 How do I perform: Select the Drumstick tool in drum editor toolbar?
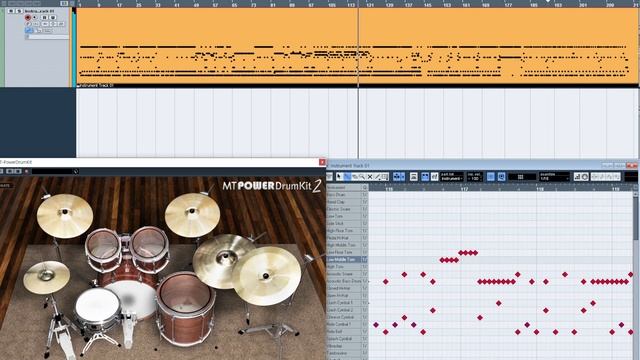347,177
